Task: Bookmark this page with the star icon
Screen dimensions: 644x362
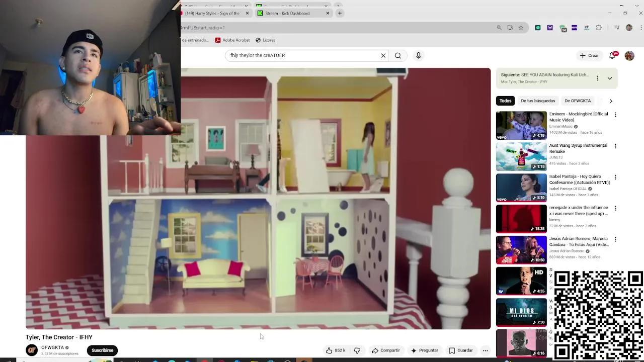Action: [x=521, y=28]
